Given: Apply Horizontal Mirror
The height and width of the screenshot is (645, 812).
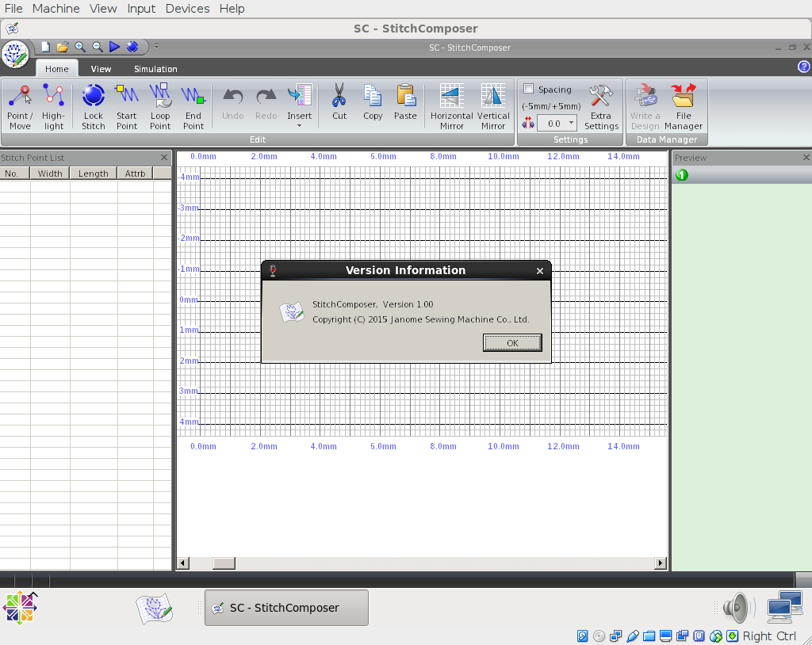Looking at the screenshot, I should (x=451, y=107).
